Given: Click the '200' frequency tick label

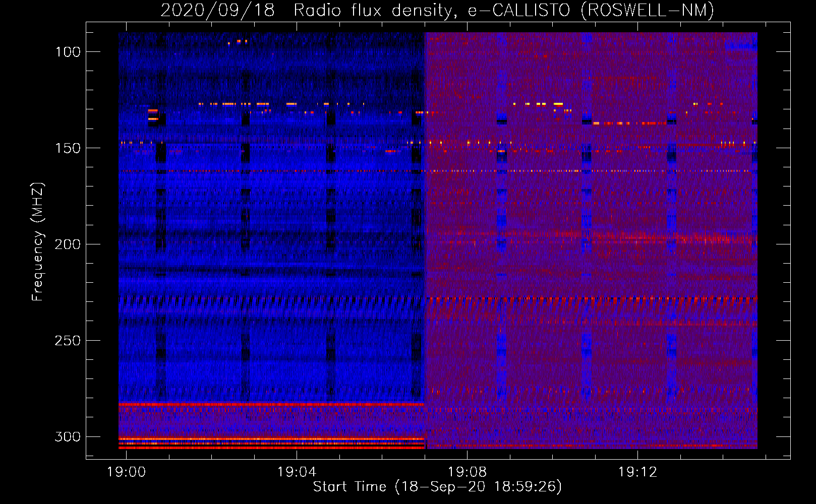Looking at the screenshot, I should (68, 244).
